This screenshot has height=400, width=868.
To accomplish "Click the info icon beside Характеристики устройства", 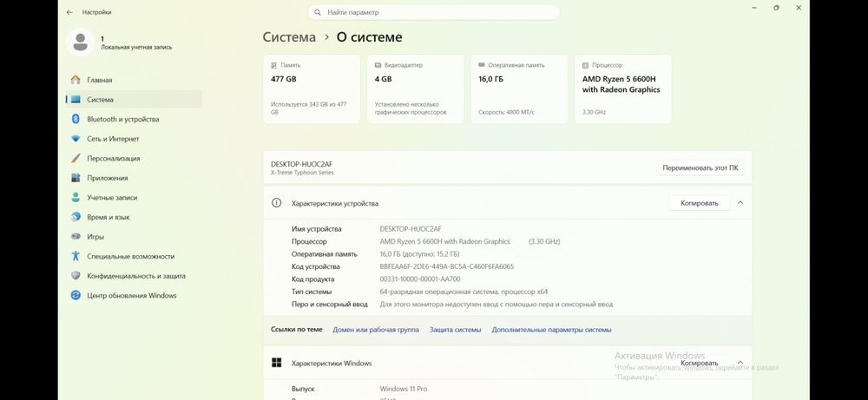I will point(276,203).
